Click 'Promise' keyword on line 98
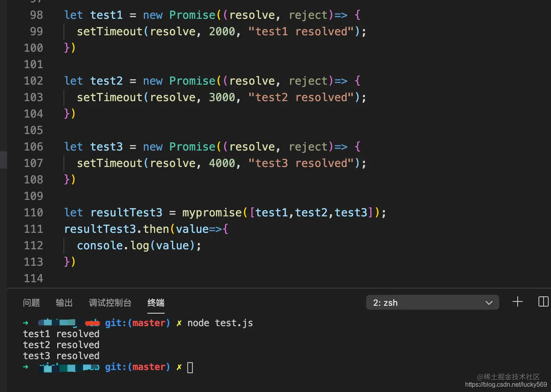This screenshot has width=551, height=392. pos(192,15)
